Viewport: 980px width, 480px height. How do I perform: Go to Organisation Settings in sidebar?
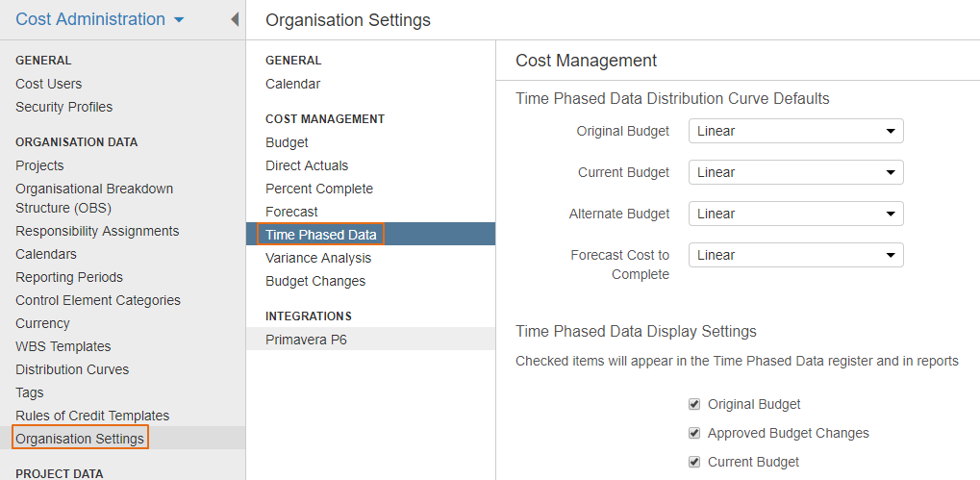(80, 439)
